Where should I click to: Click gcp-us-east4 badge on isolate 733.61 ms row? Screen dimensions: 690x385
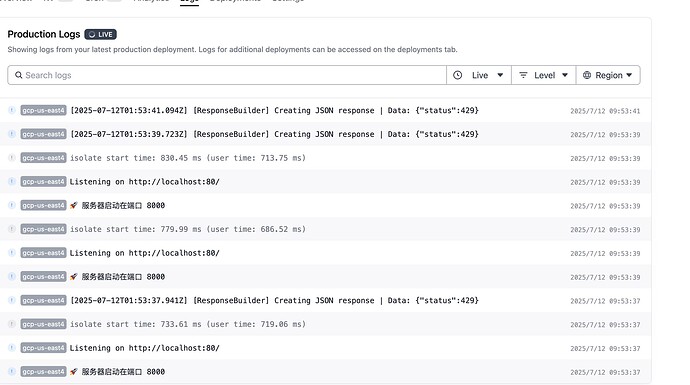(x=43, y=324)
